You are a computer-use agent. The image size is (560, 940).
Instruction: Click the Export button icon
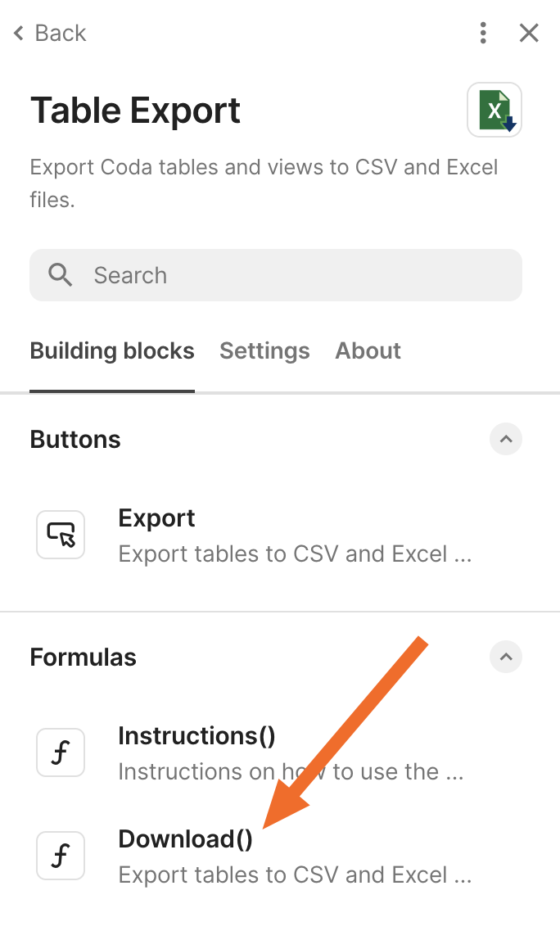(61, 535)
